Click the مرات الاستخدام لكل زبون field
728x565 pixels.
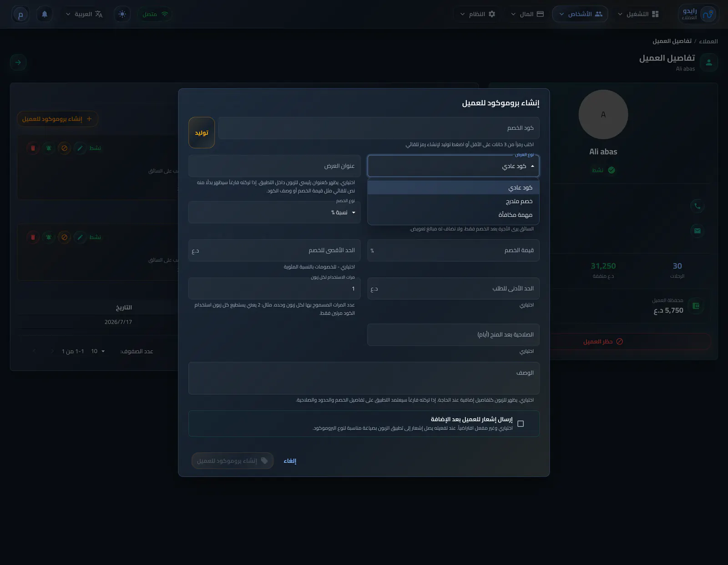274,289
